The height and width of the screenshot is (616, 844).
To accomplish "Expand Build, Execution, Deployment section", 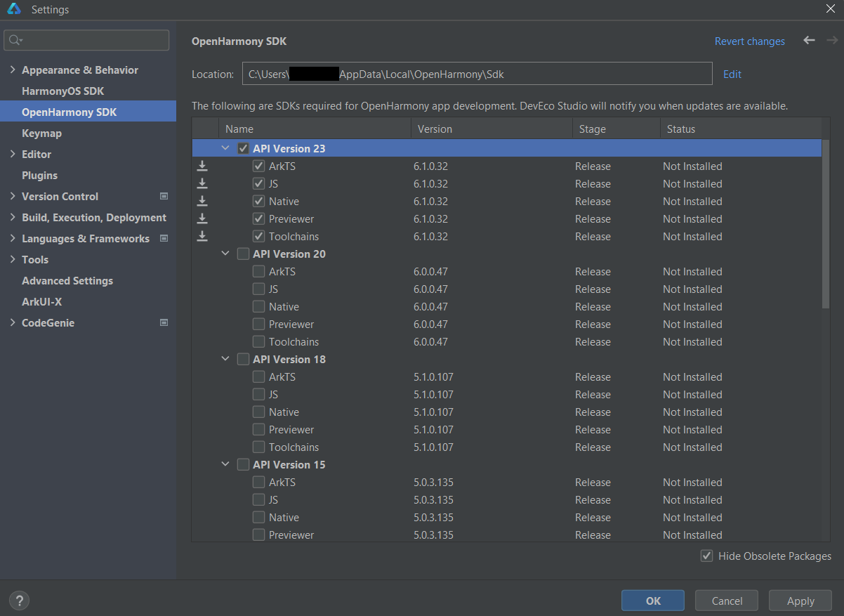I will pos(13,217).
